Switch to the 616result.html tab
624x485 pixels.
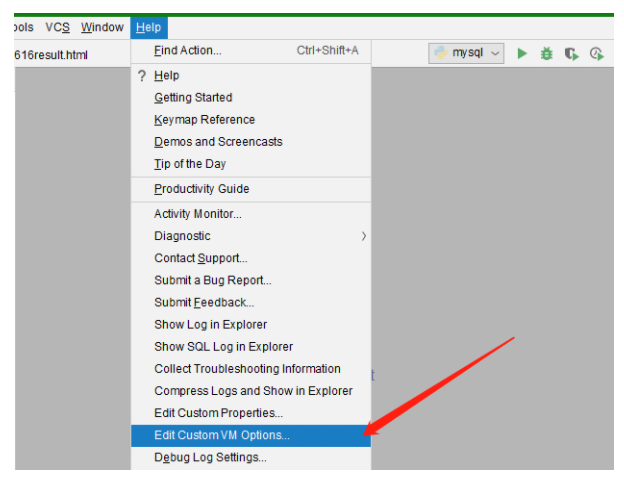[x=52, y=54]
